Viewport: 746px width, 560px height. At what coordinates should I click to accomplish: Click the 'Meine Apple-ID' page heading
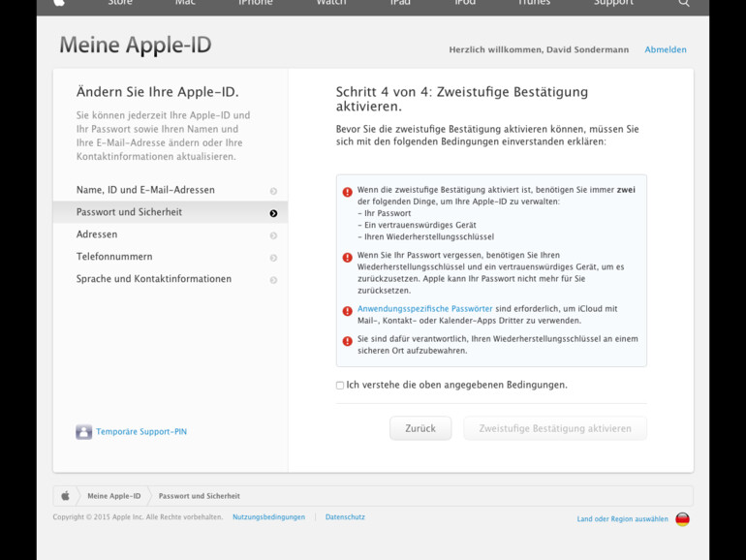pyautogui.click(x=136, y=46)
